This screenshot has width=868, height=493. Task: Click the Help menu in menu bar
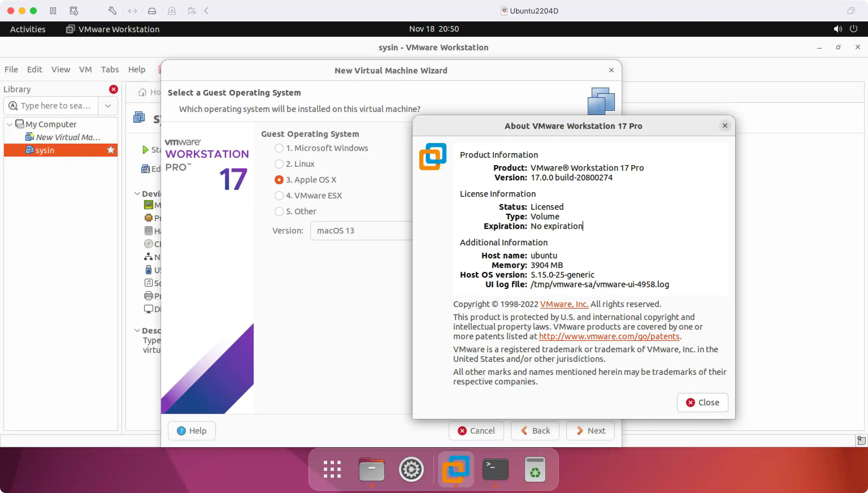(136, 69)
